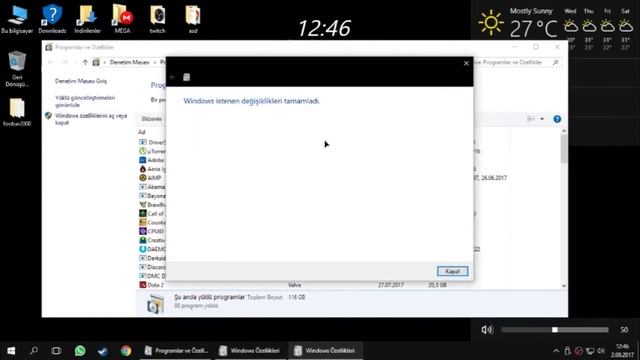Open the view options dropdown arrow
The width and height of the screenshot is (640, 360).
tap(542, 119)
